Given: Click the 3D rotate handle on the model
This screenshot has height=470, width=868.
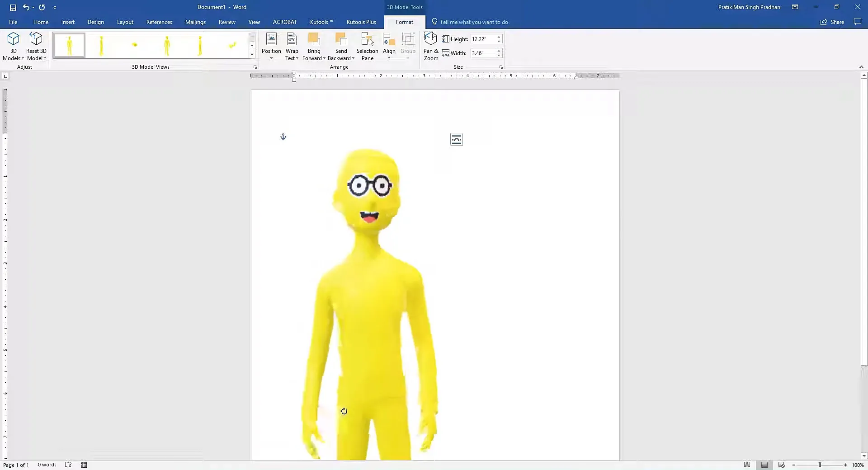Looking at the screenshot, I should pos(344,411).
